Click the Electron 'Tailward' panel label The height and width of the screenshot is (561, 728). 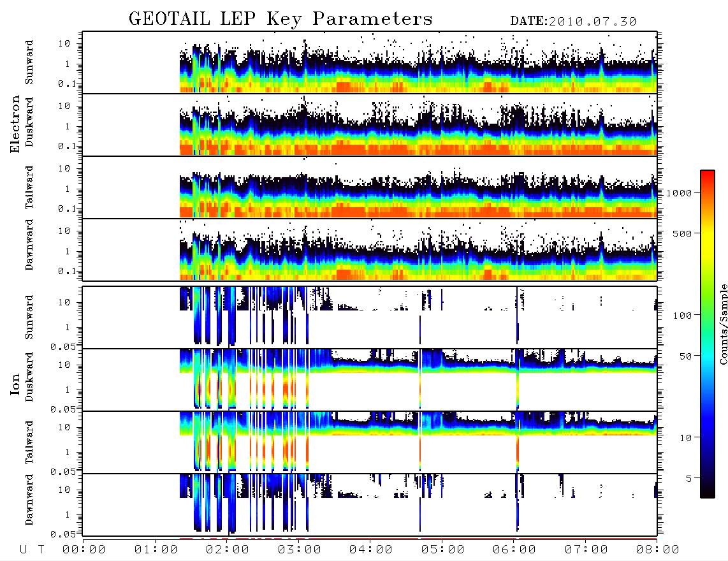point(29,187)
